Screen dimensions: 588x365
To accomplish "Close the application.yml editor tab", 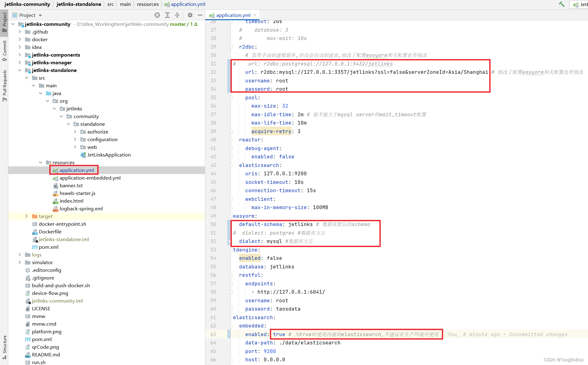I will 255,15.
